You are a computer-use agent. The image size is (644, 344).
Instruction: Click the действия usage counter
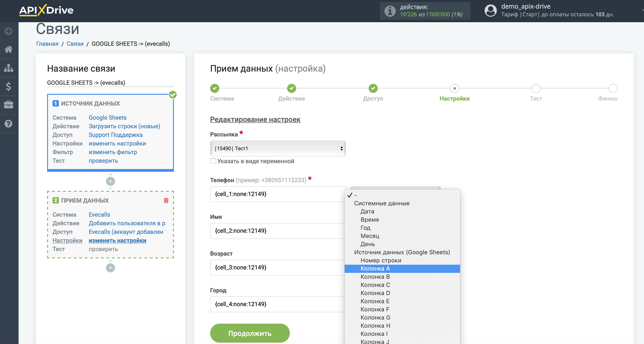coord(425,11)
